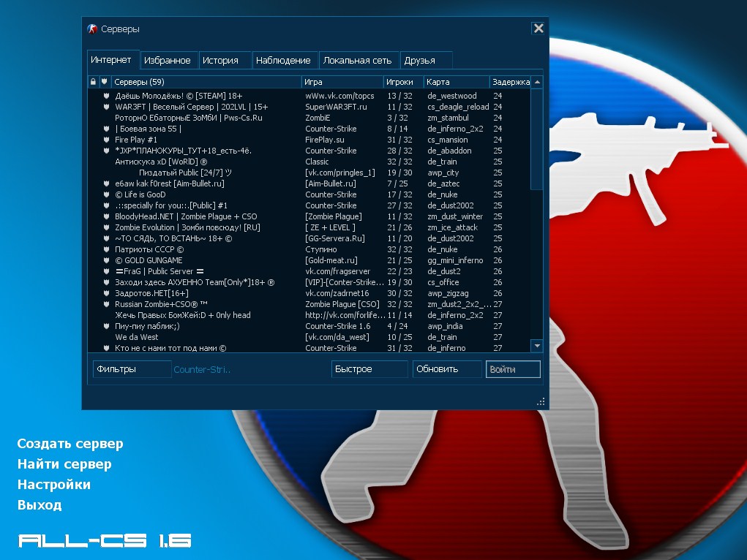Close the Серверы window
Screen dimensions: 747x560
538,29
